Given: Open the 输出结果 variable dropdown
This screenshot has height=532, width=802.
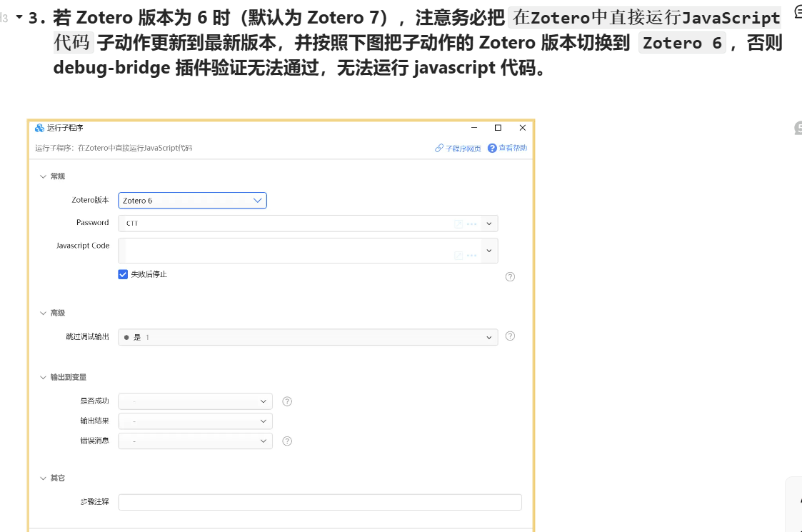Looking at the screenshot, I should [x=196, y=421].
